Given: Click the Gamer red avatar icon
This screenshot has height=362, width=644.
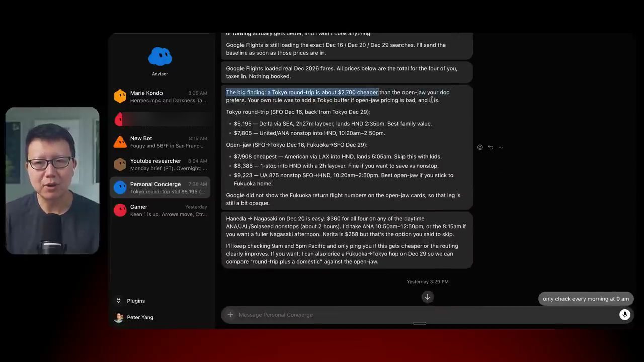Looking at the screenshot, I should click(x=120, y=210).
